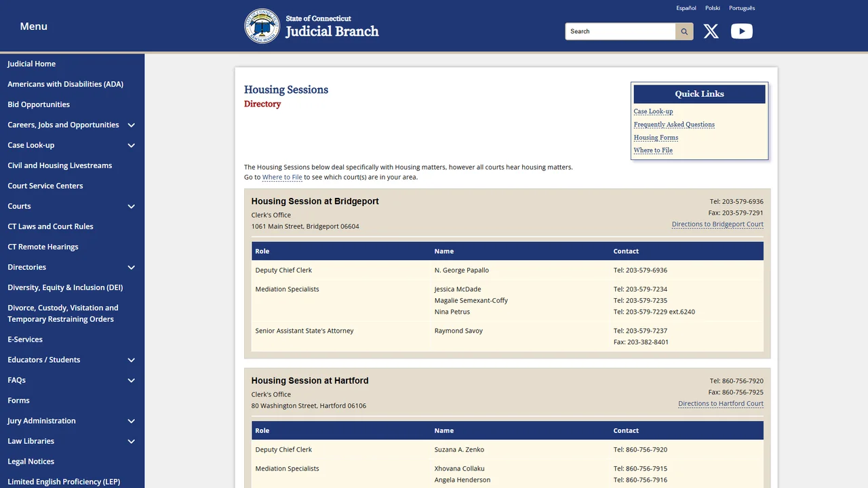Open Civil and Housing Livestreams

(x=60, y=165)
